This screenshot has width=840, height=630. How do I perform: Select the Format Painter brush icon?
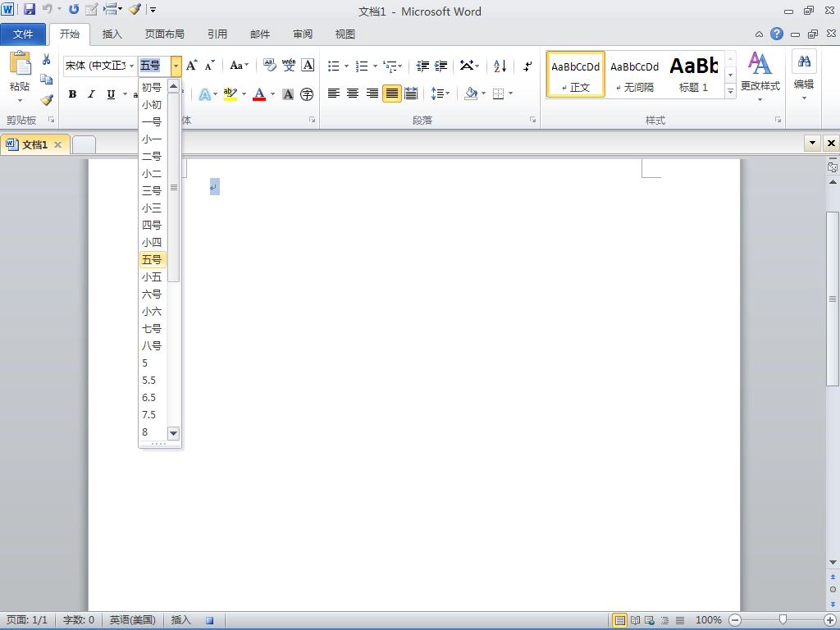coord(47,99)
